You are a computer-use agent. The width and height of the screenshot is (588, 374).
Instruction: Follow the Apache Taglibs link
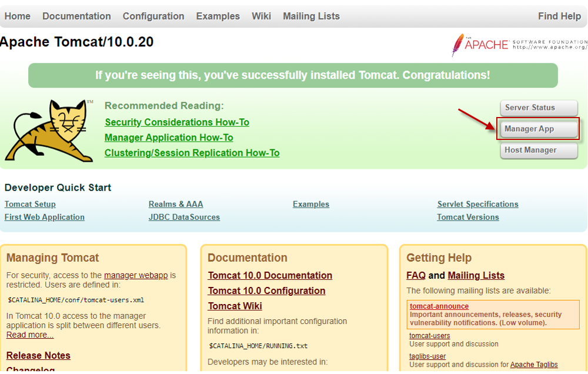(x=534, y=365)
